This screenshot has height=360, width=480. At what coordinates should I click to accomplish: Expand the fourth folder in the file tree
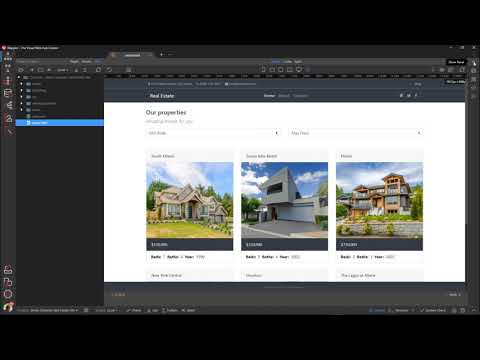[x=22, y=103]
